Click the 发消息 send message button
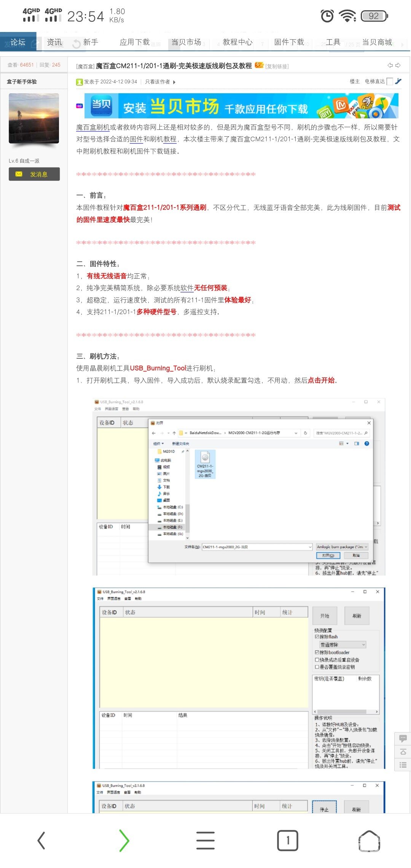Viewport: 411px width, 868px height. coord(34,174)
